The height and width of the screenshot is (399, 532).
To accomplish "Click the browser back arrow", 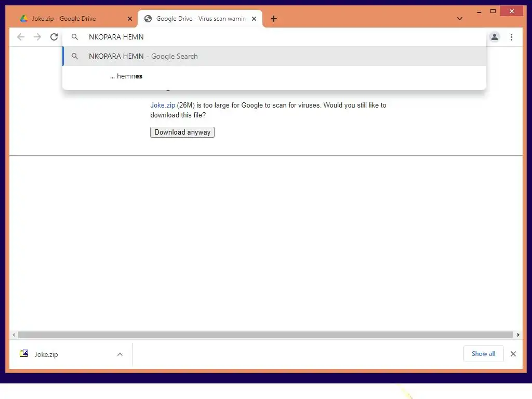I will 21,37.
